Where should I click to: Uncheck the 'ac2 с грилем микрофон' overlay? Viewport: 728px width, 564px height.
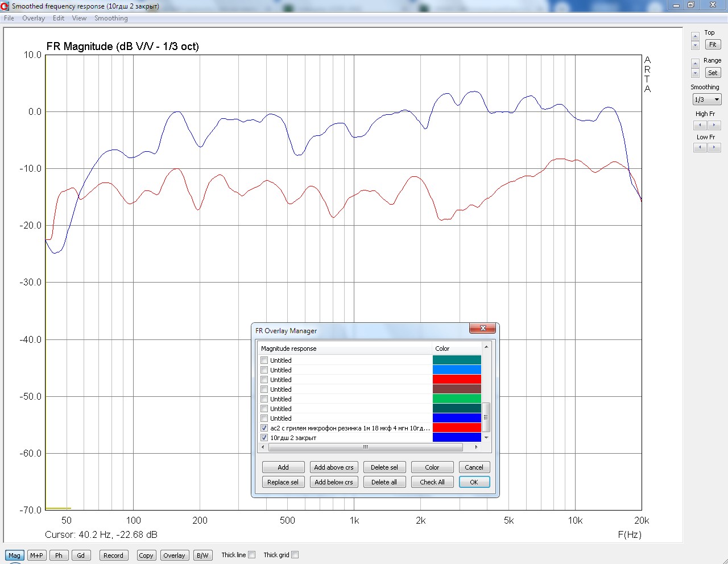tap(264, 428)
